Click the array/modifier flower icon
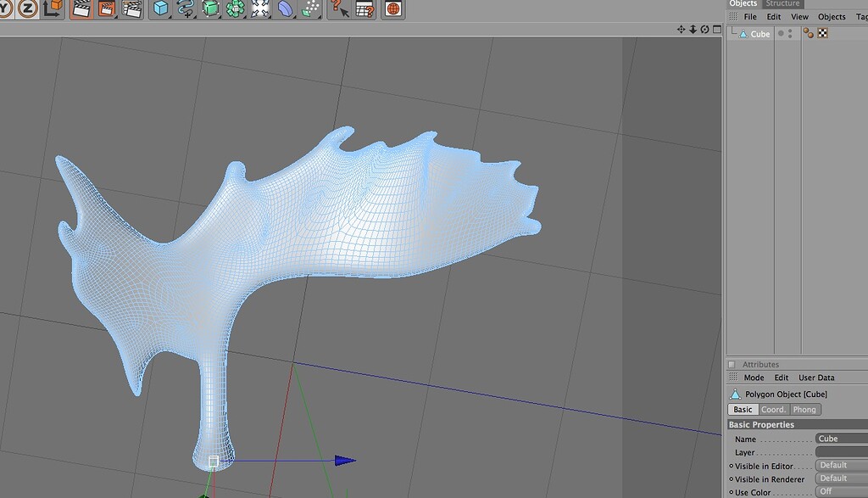The height and width of the screenshot is (498, 868). [235, 10]
